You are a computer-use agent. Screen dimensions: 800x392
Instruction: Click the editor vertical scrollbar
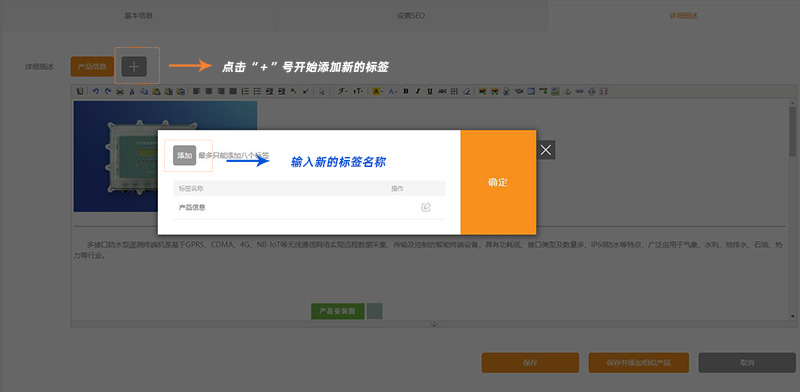(792, 209)
